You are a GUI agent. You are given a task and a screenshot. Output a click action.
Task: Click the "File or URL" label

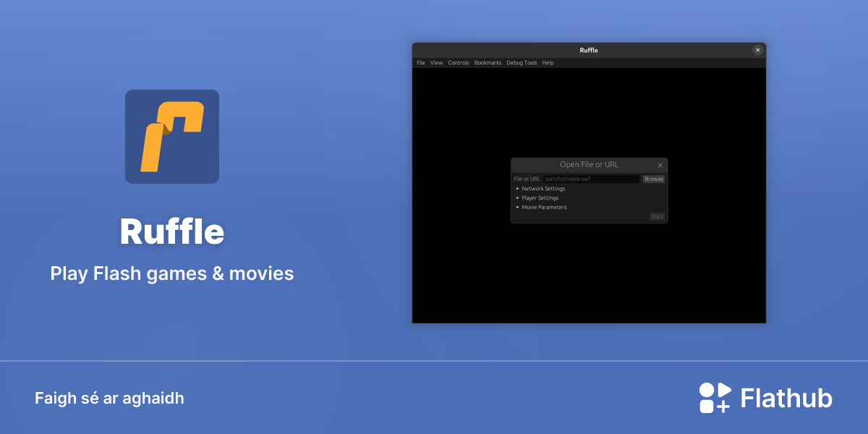(527, 179)
